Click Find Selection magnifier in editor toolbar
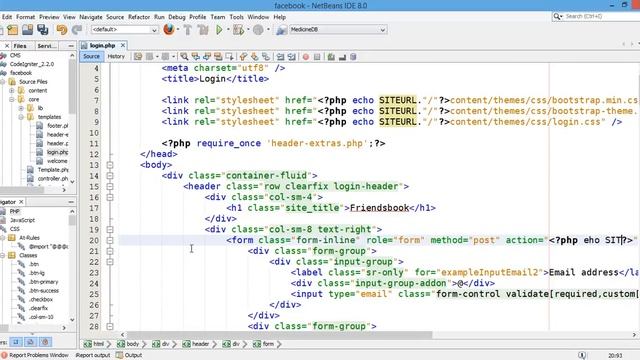This screenshot has width=640, height=360. [184, 57]
